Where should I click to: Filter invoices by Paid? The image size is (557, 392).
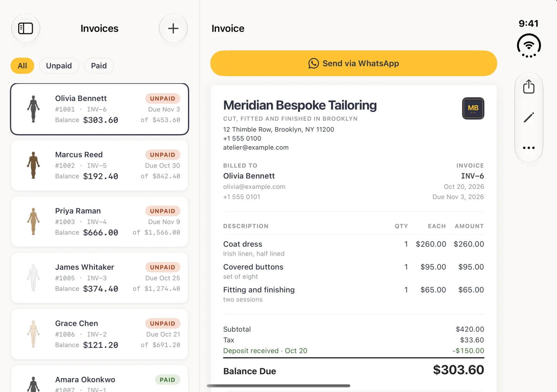[99, 66]
